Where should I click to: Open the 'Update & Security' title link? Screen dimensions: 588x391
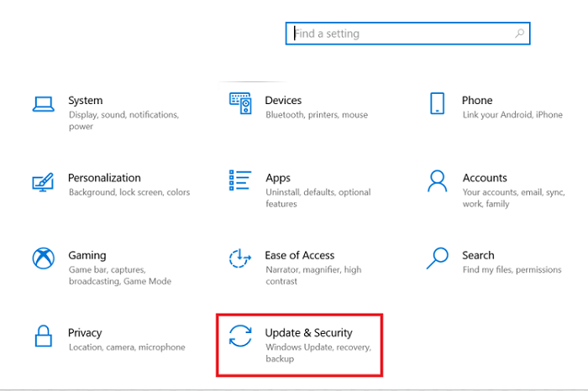[308, 333]
